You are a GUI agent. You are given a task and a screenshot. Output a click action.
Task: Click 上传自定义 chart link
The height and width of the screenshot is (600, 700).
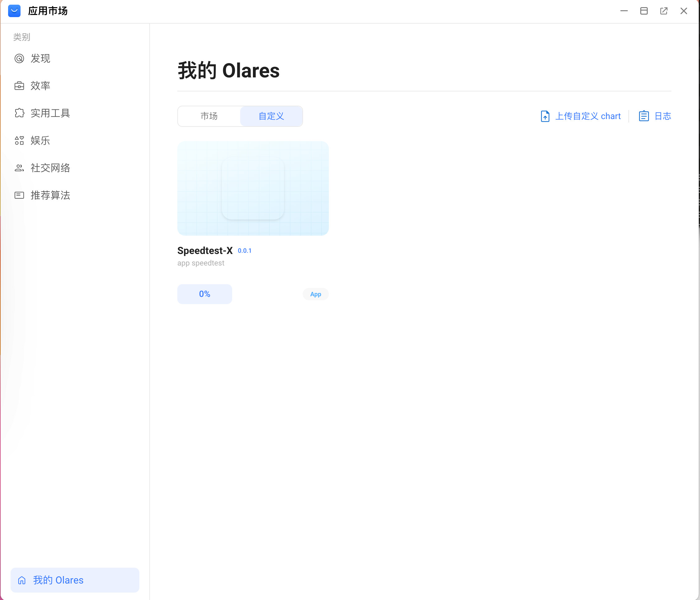tap(588, 116)
